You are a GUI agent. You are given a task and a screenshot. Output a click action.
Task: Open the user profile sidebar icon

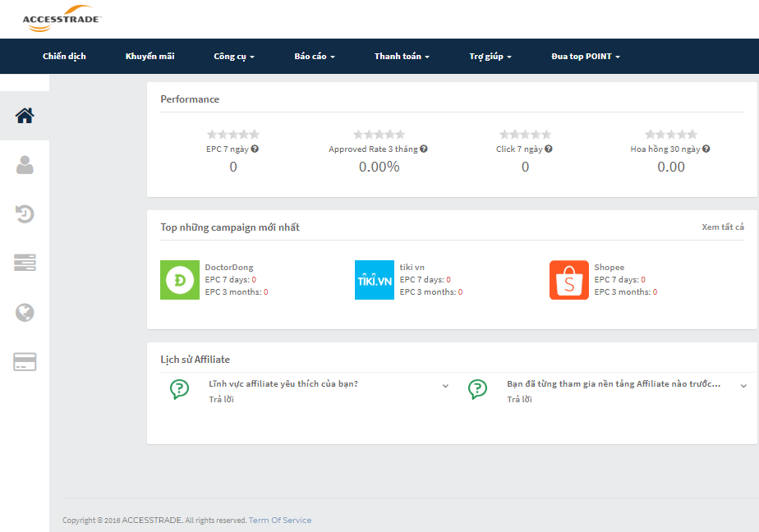point(25,165)
